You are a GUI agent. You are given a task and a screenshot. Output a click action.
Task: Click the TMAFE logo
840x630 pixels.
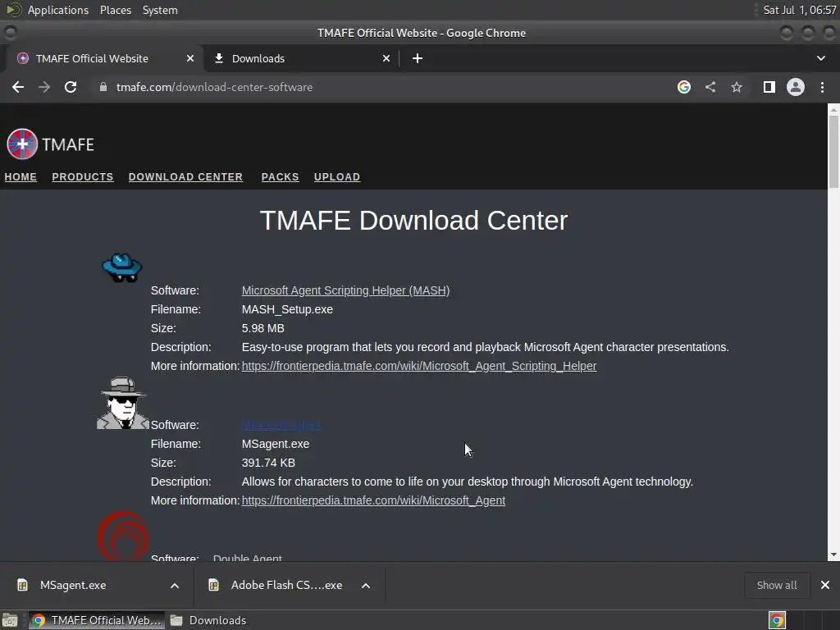tap(50, 144)
